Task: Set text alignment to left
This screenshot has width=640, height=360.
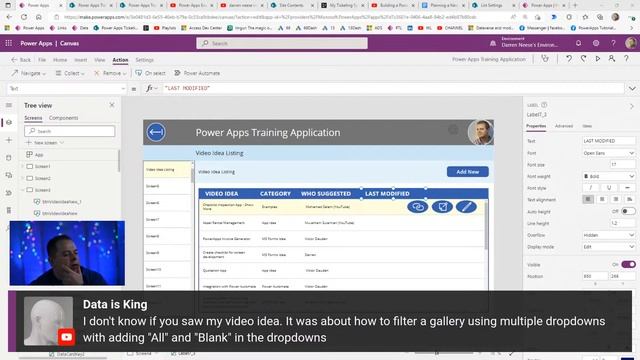Action: click(588, 199)
